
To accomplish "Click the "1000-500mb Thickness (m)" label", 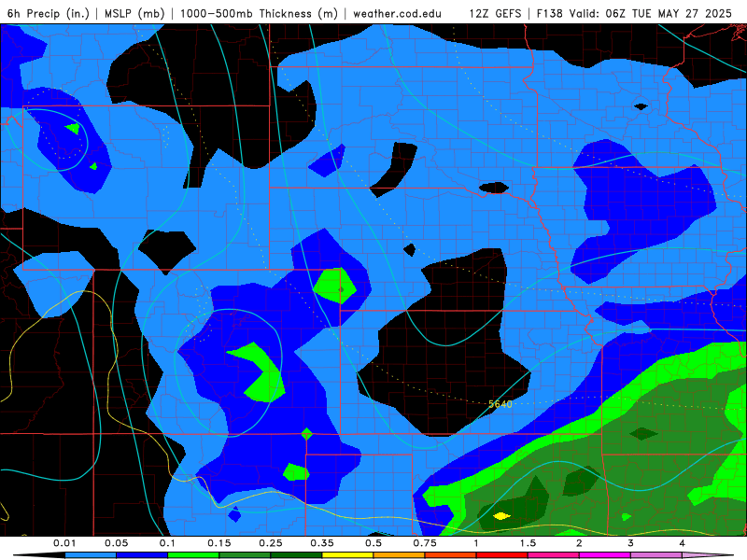I will 259,13.
